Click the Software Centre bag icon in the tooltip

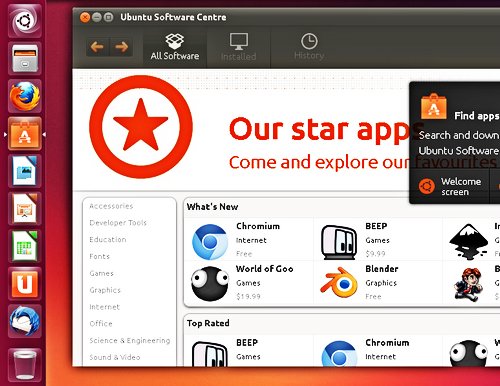434,106
